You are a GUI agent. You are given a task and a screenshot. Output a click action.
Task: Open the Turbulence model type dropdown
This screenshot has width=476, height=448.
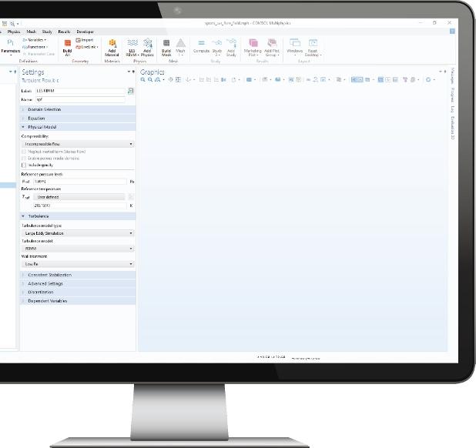[78, 233]
